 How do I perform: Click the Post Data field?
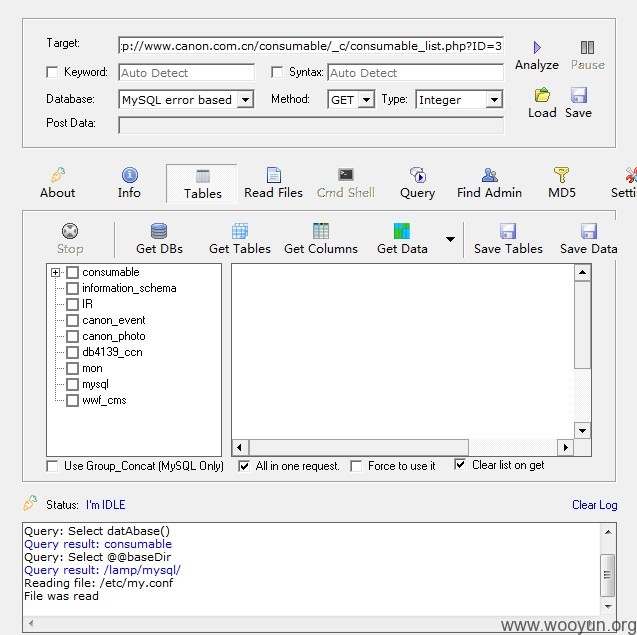pyautogui.click(x=311, y=125)
